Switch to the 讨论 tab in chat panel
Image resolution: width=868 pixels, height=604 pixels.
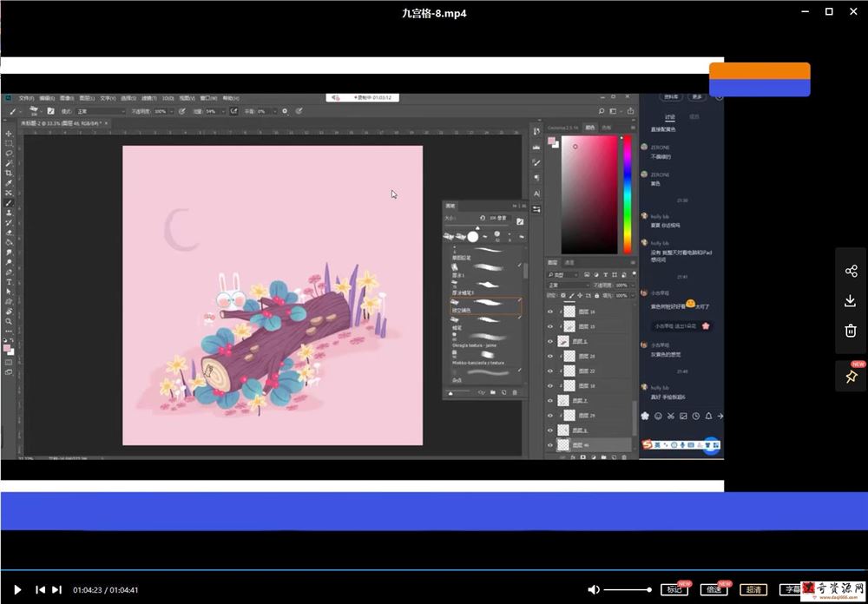(670, 117)
